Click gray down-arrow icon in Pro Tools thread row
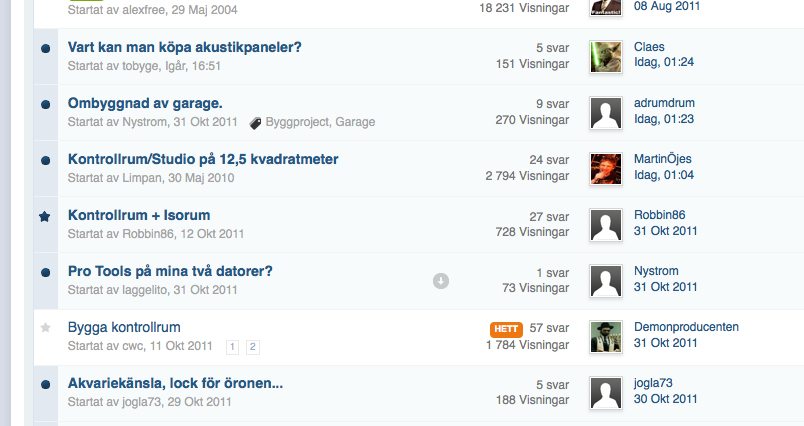 click(x=441, y=281)
